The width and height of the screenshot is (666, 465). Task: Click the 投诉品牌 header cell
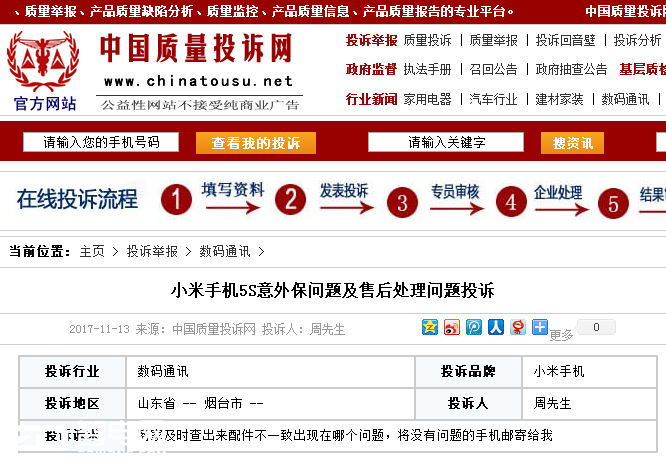point(468,372)
